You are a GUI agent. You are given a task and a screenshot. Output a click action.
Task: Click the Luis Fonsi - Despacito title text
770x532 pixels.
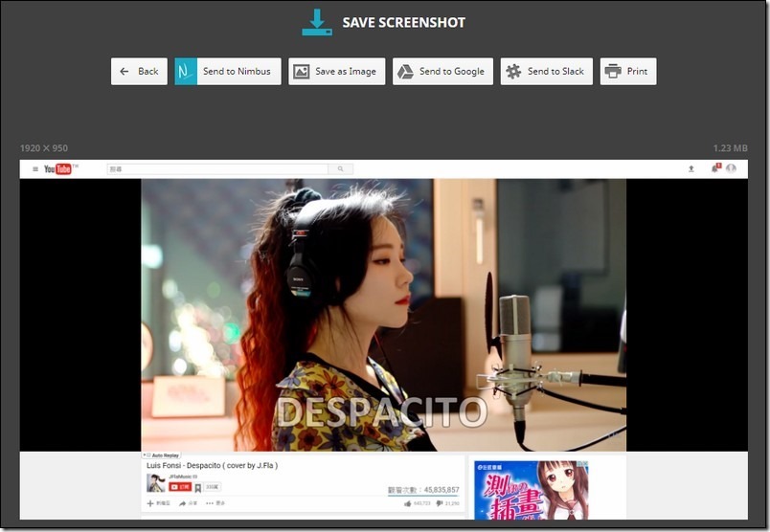(212, 465)
